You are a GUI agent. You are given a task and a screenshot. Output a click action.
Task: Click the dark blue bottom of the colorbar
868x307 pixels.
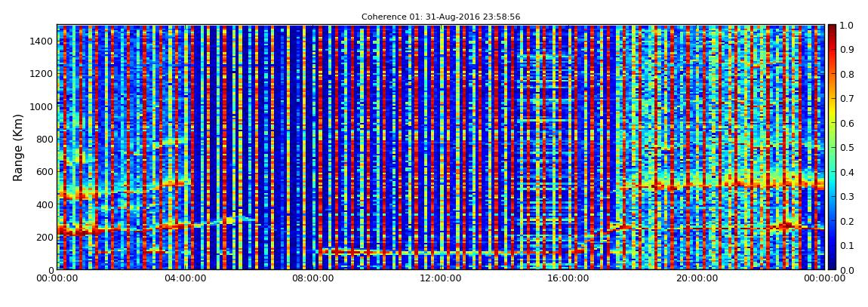tap(832, 264)
